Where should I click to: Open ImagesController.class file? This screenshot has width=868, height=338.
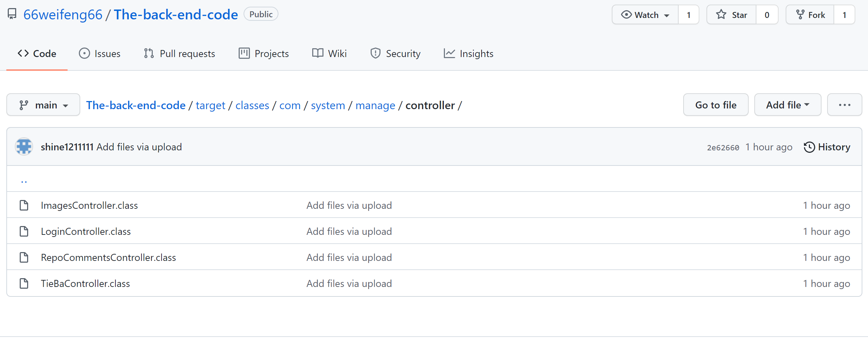(89, 205)
